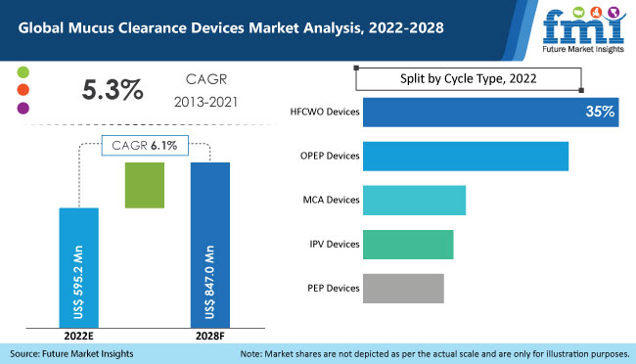Click the '35%' value on the top bar

(600, 112)
